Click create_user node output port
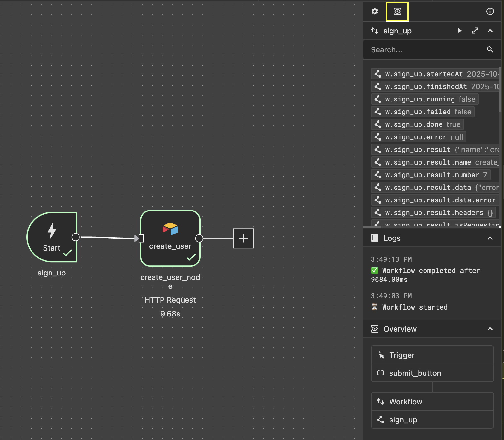This screenshot has width=504, height=440. click(199, 238)
